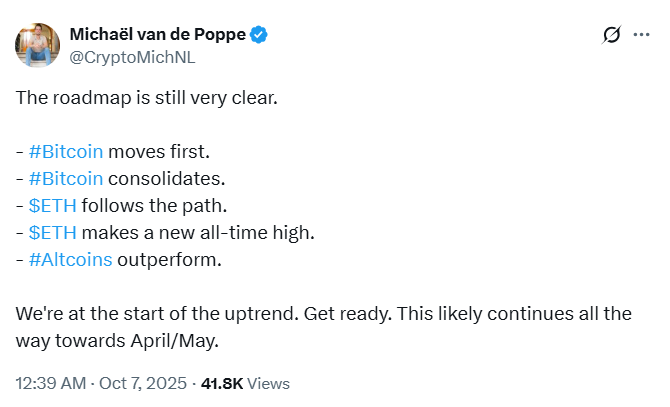Screen dimensions: 670x407
Task: View the 41.8K Views count
Action: [x=245, y=383]
